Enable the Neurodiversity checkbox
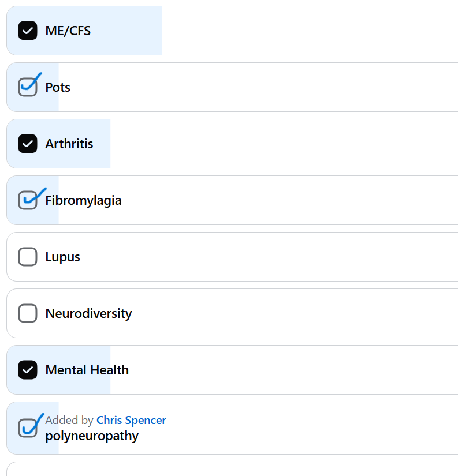The height and width of the screenshot is (476, 458). (x=28, y=313)
